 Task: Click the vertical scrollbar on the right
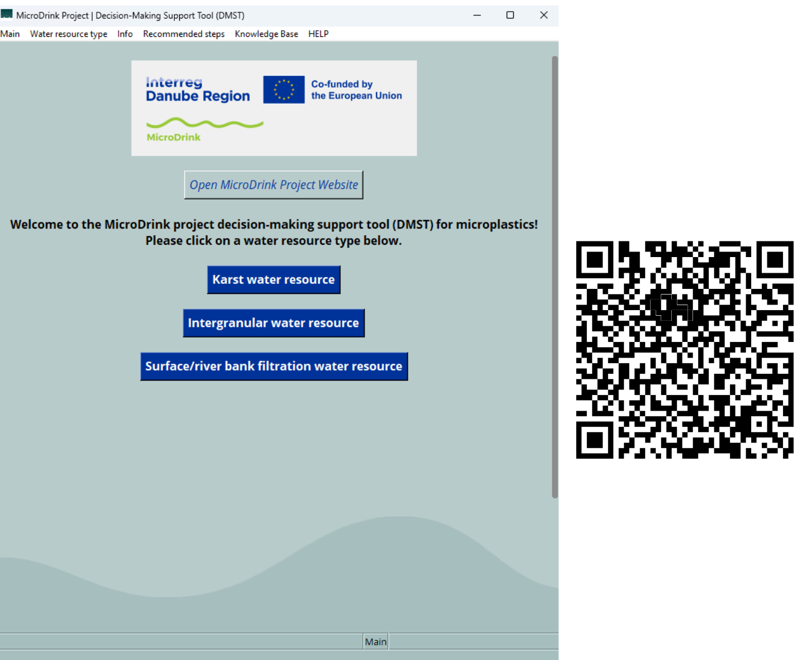[x=555, y=277]
